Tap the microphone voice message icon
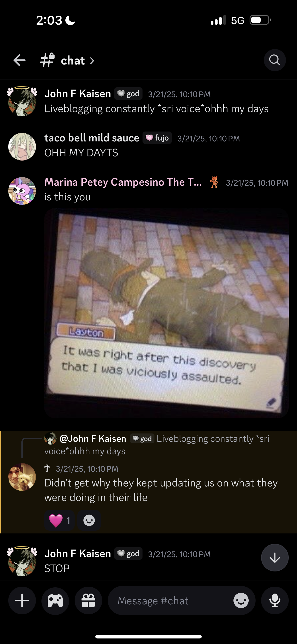 tap(275, 600)
